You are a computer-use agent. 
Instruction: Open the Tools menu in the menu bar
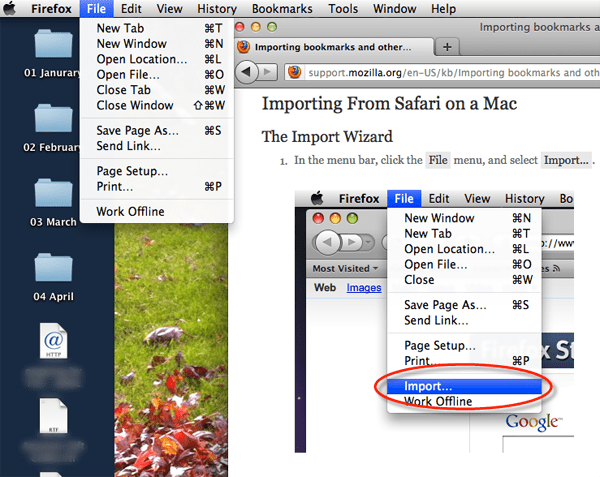[343, 9]
